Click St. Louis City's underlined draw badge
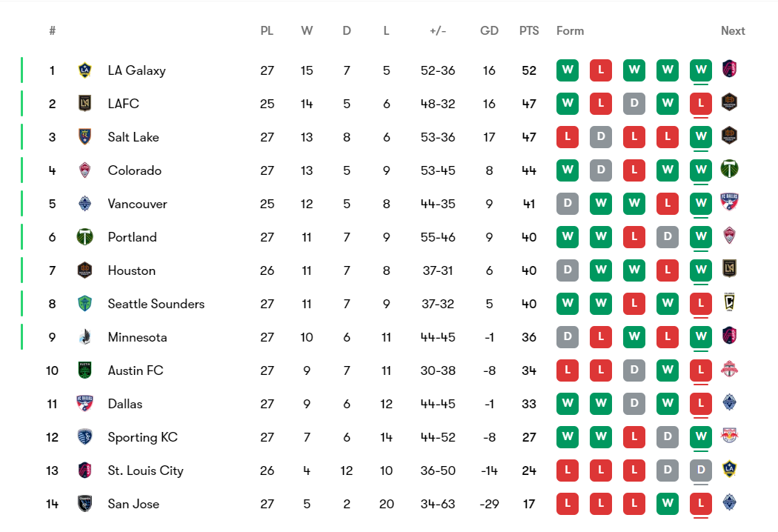Image resolution: width=778 pixels, height=532 pixels. (700, 471)
